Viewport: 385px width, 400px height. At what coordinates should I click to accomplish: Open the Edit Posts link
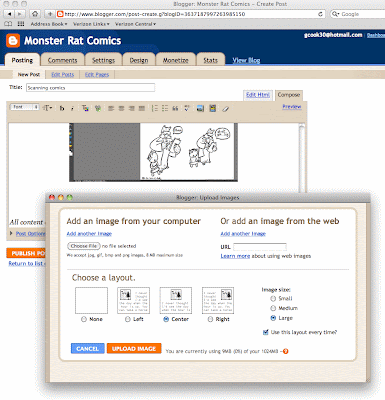pyautogui.click(x=63, y=74)
